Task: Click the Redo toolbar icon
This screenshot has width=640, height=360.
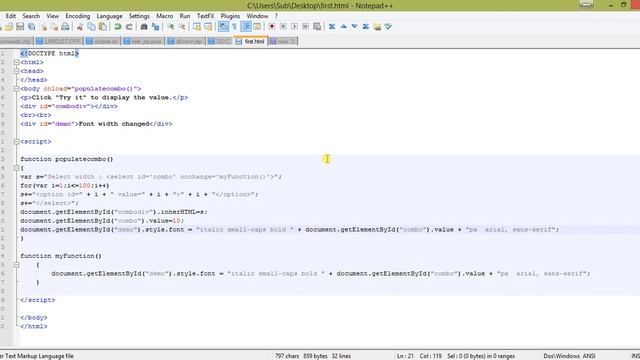Action: (x=129, y=27)
